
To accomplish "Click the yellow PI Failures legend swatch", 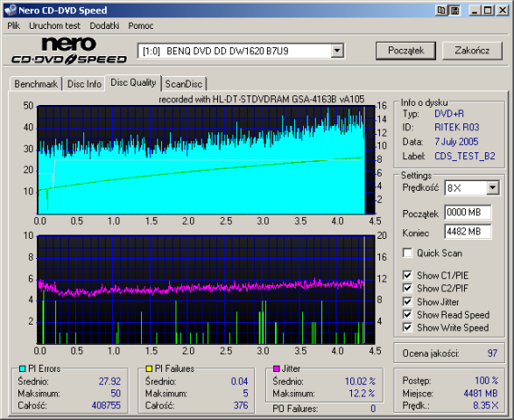I will [149, 368].
